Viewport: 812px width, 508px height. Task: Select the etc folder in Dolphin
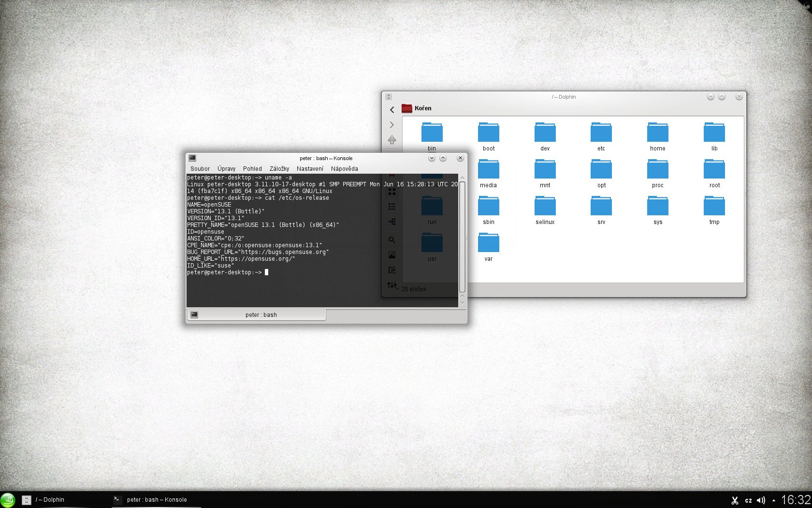(x=601, y=137)
